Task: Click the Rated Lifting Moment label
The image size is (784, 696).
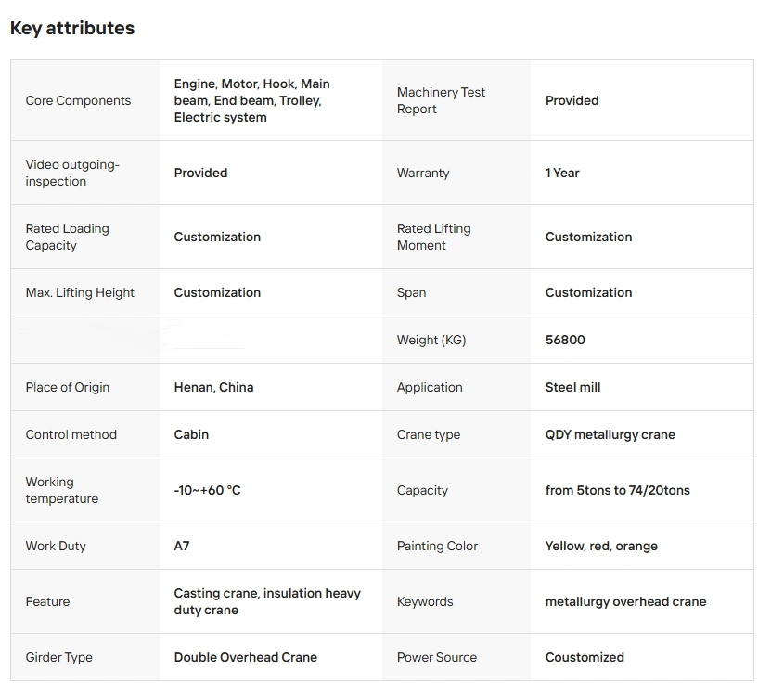Action: click(433, 237)
